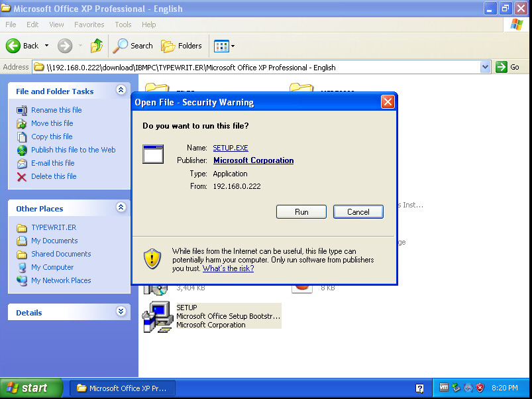This screenshot has height=399, width=532.
Task: Open My Computer icon in Other Places
Action: point(22,267)
